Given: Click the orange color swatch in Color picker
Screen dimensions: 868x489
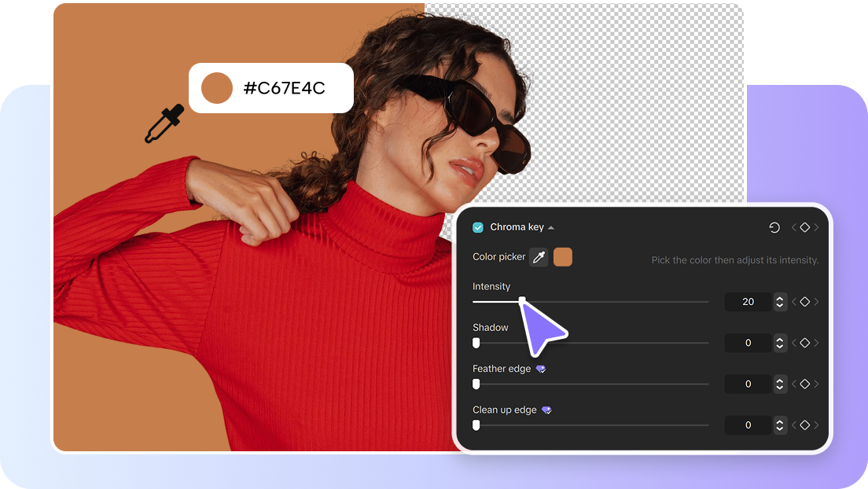Looking at the screenshot, I should tap(563, 257).
